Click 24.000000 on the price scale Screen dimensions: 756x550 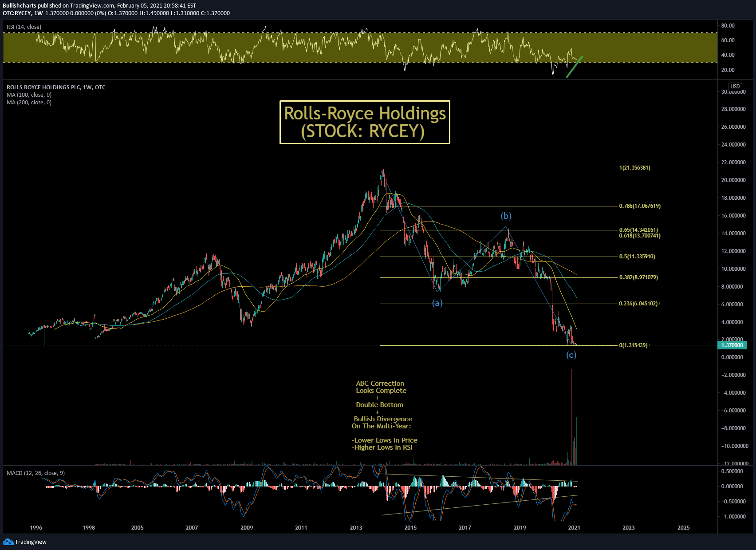click(x=733, y=145)
